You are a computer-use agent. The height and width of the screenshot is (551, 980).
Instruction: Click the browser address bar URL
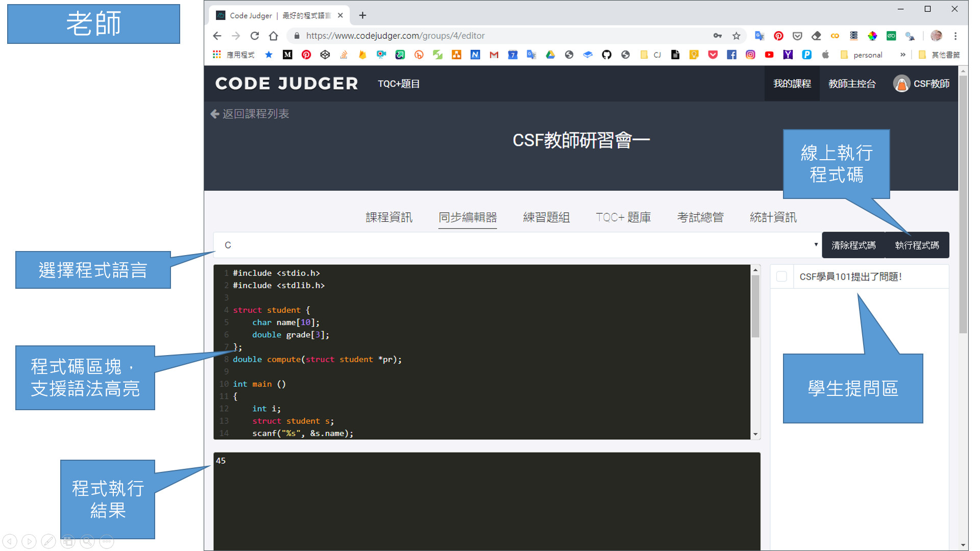click(395, 36)
